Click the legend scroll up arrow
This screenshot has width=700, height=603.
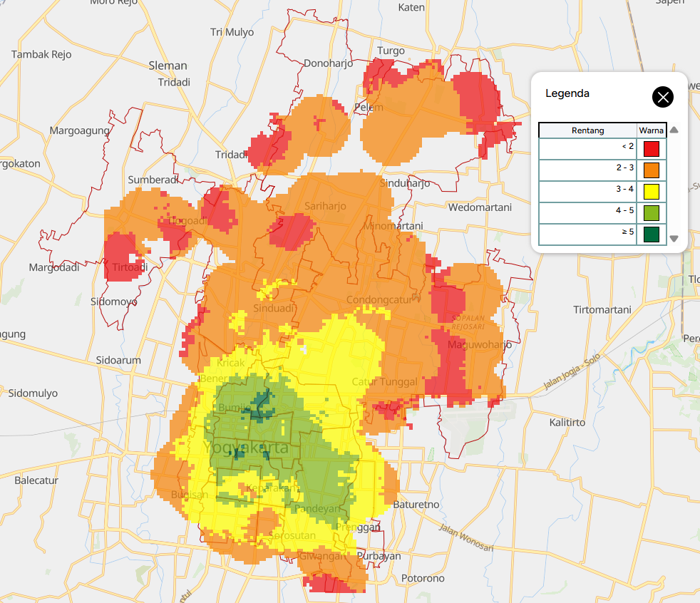click(x=674, y=130)
